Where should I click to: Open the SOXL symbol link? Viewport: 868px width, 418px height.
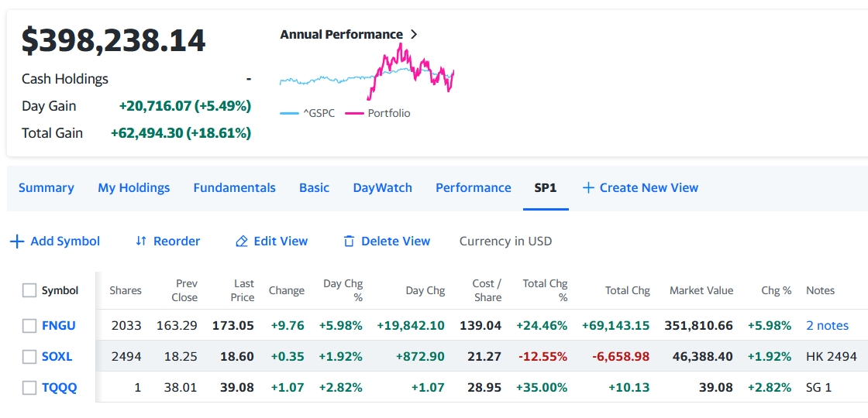tap(57, 357)
